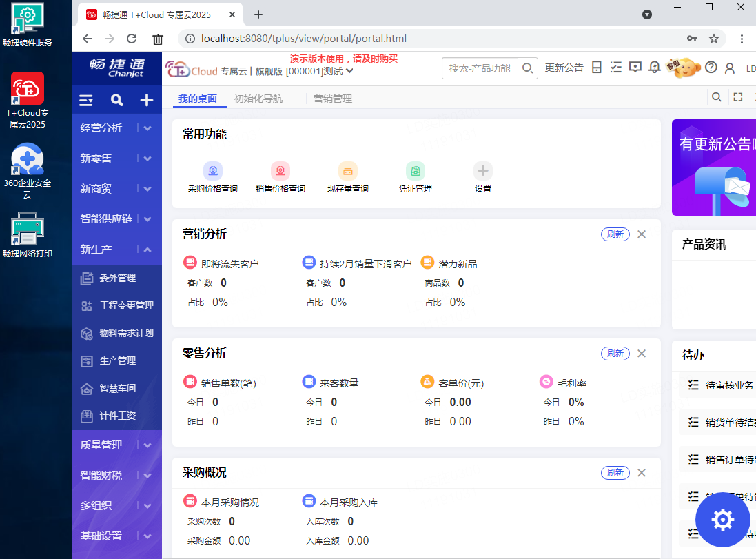Open the notification bell icon

click(x=654, y=68)
